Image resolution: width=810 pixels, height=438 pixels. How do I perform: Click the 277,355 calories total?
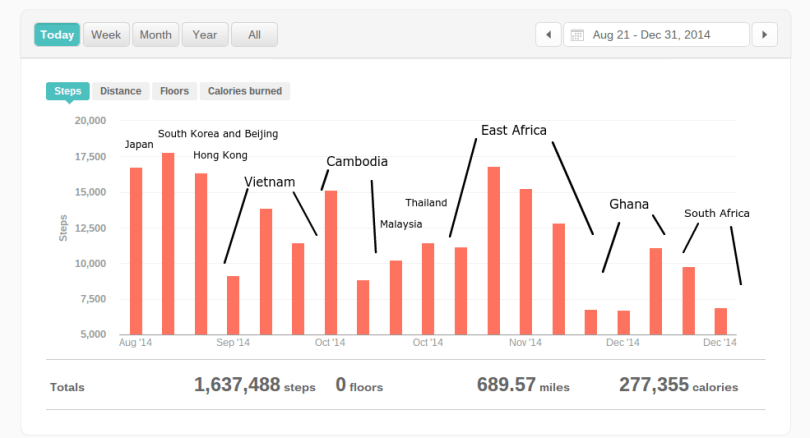point(678,385)
